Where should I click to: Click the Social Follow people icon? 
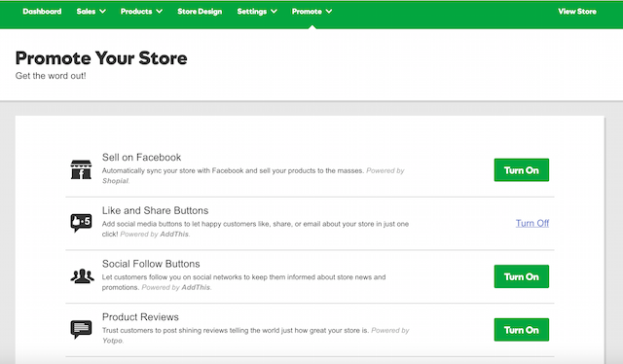point(82,276)
